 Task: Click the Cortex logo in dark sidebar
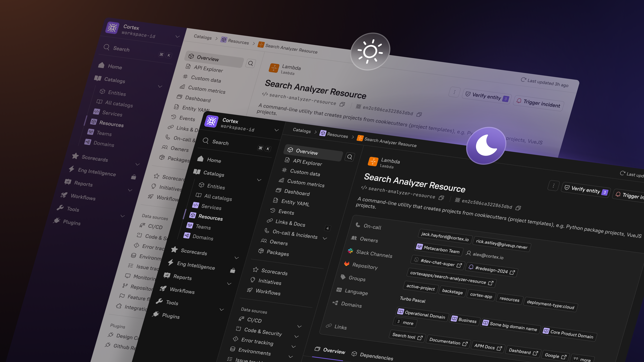tap(212, 121)
